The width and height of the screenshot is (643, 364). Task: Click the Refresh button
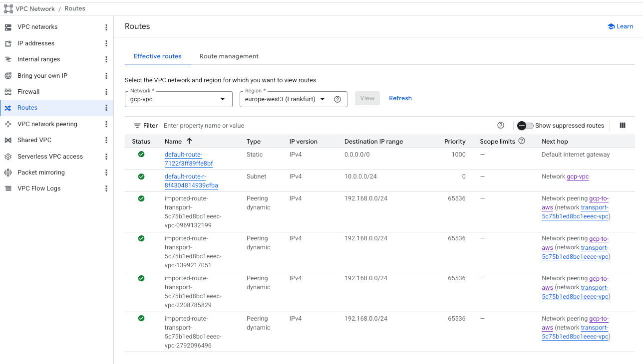(400, 98)
